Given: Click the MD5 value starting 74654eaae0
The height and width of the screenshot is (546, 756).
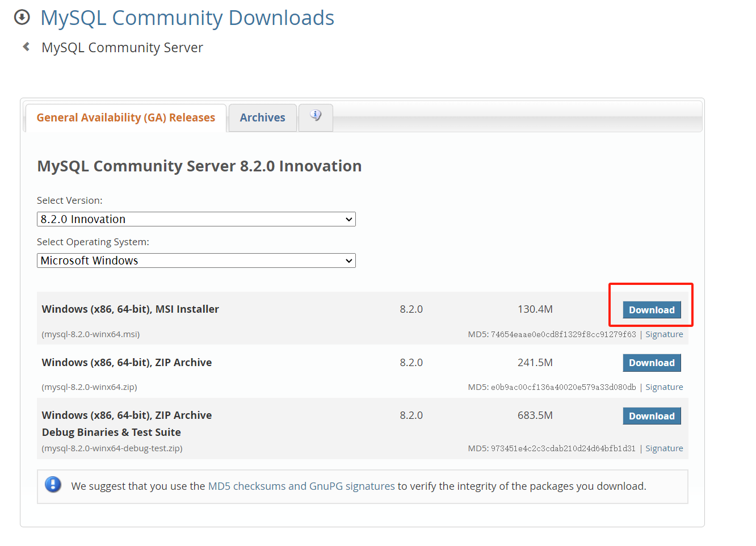Looking at the screenshot, I should pos(563,334).
